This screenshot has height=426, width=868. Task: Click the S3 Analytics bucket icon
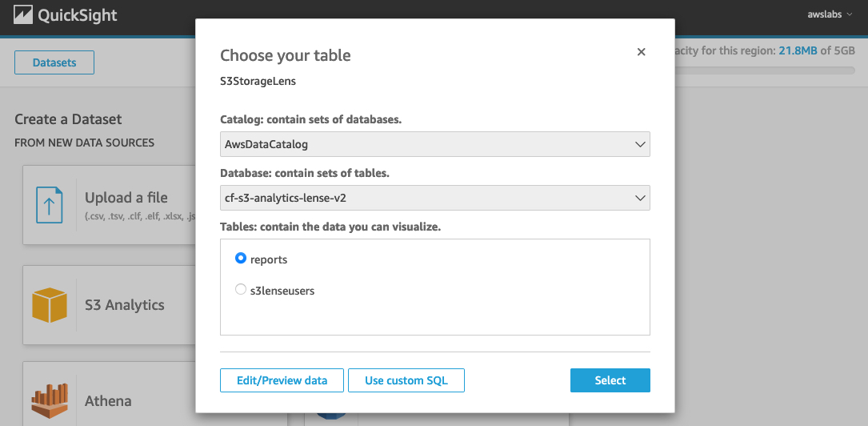click(50, 304)
